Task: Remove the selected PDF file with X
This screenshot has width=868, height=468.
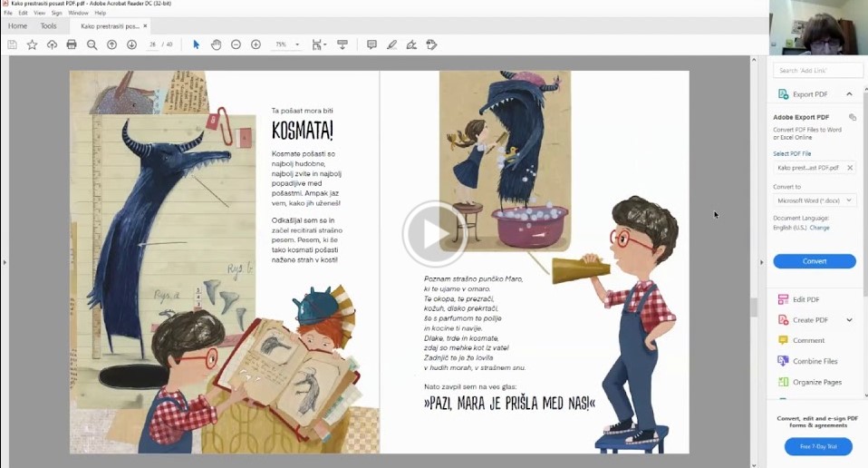Action: pyautogui.click(x=850, y=168)
